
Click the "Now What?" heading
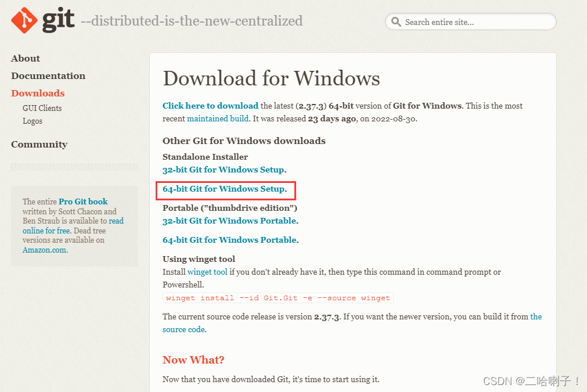pos(193,360)
